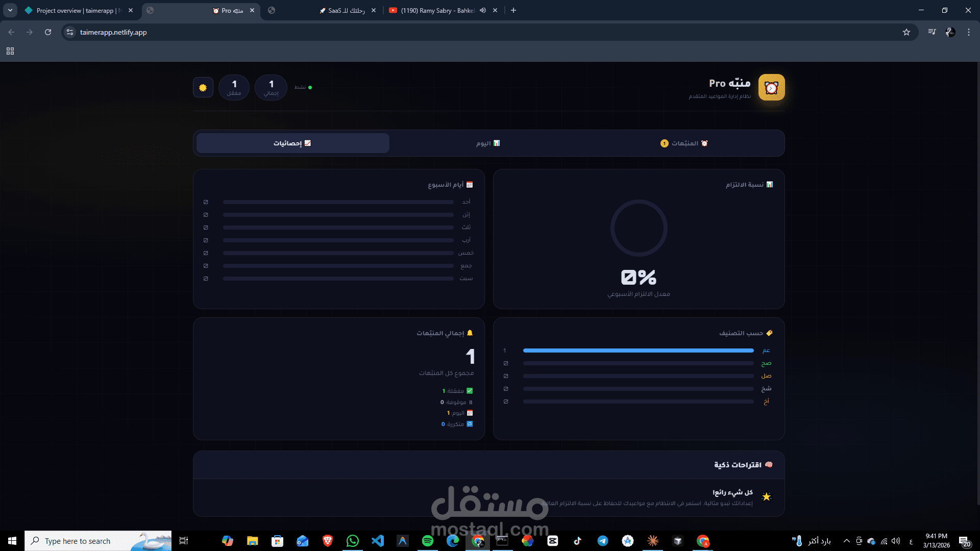Click the site info icon in address bar

click(x=70, y=32)
